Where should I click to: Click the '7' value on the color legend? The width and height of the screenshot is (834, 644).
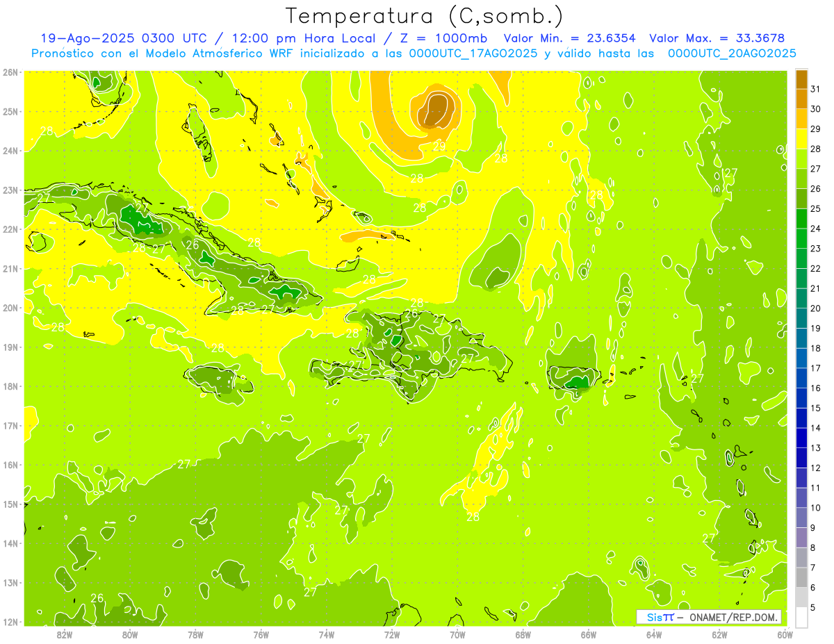click(814, 568)
